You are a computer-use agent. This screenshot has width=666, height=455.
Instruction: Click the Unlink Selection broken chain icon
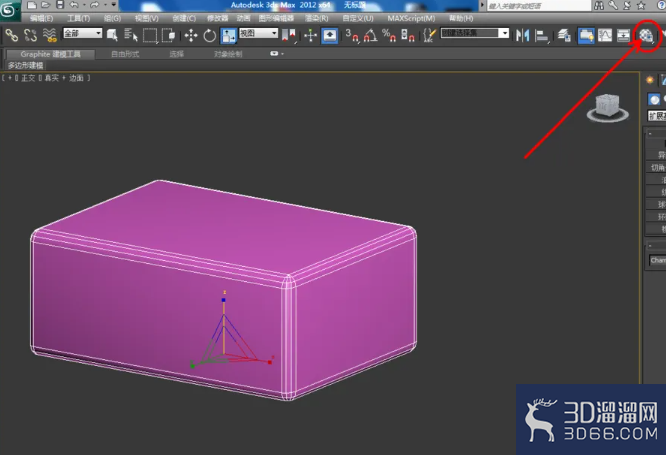point(31,35)
